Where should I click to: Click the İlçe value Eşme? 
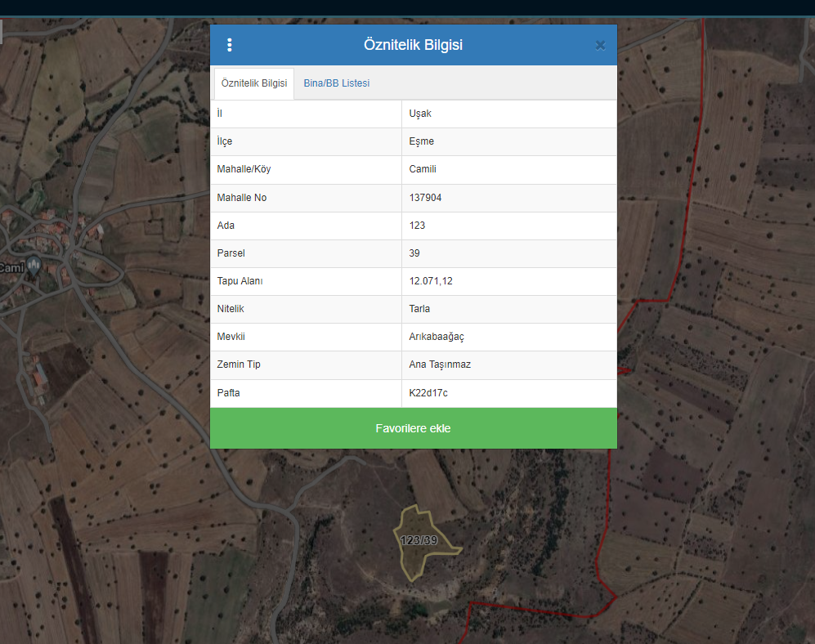pyautogui.click(x=421, y=141)
